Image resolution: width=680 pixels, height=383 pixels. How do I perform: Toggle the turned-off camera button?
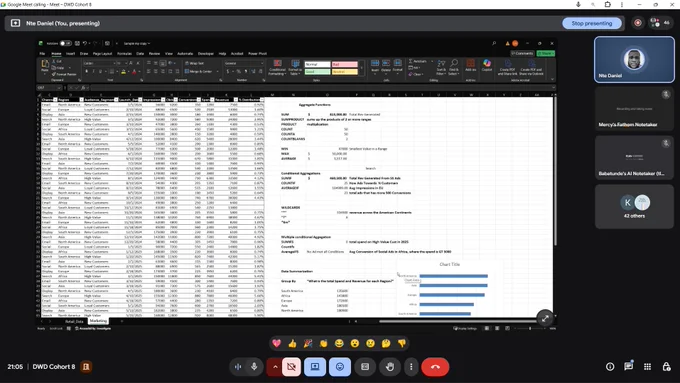pos(291,367)
